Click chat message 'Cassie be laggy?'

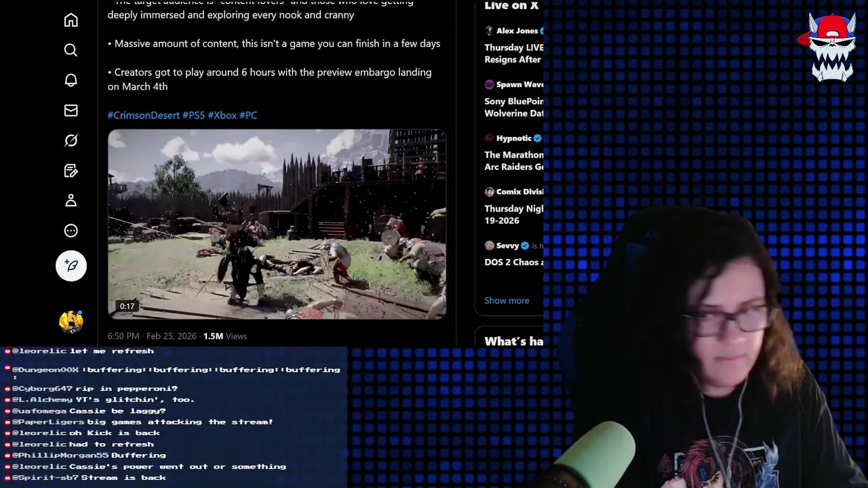[x=117, y=411]
